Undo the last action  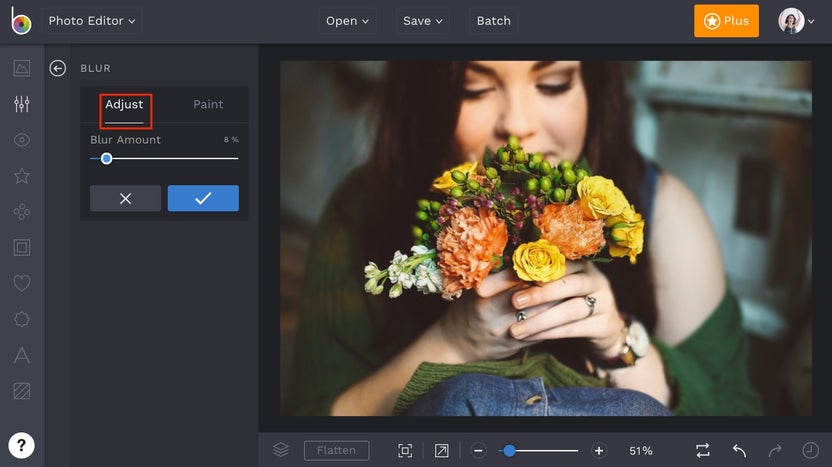(x=739, y=451)
